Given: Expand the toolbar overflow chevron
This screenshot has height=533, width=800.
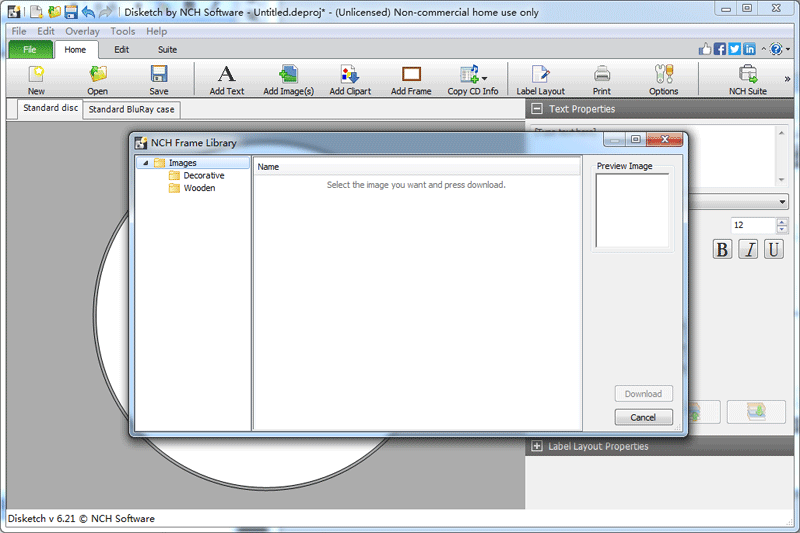Looking at the screenshot, I should click(x=787, y=79).
